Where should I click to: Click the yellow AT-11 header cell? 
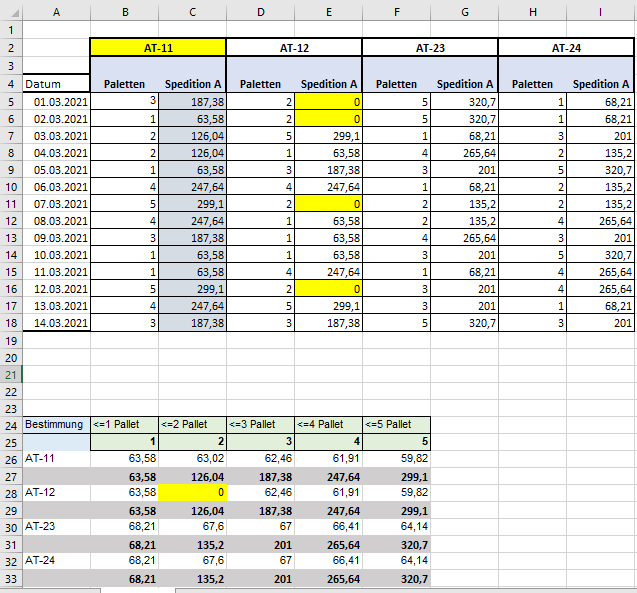tap(158, 48)
